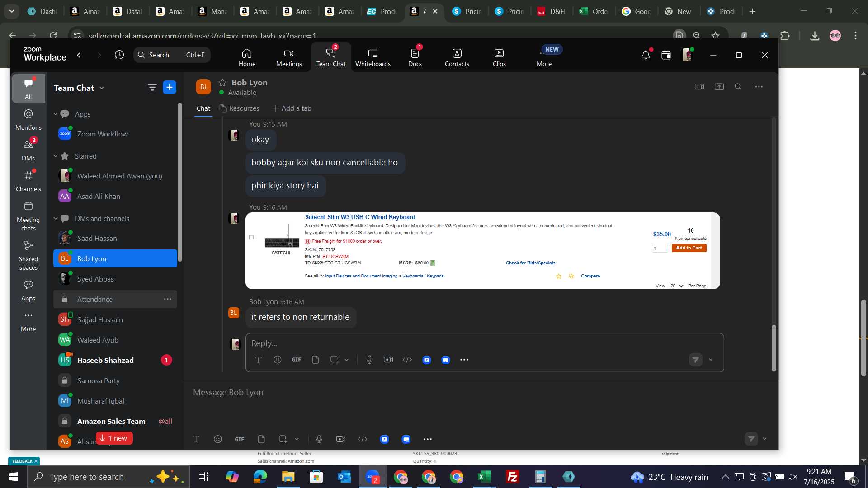Open Amazon Sales Team channel
Viewport: 868px width, 488px height.
(x=115, y=421)
